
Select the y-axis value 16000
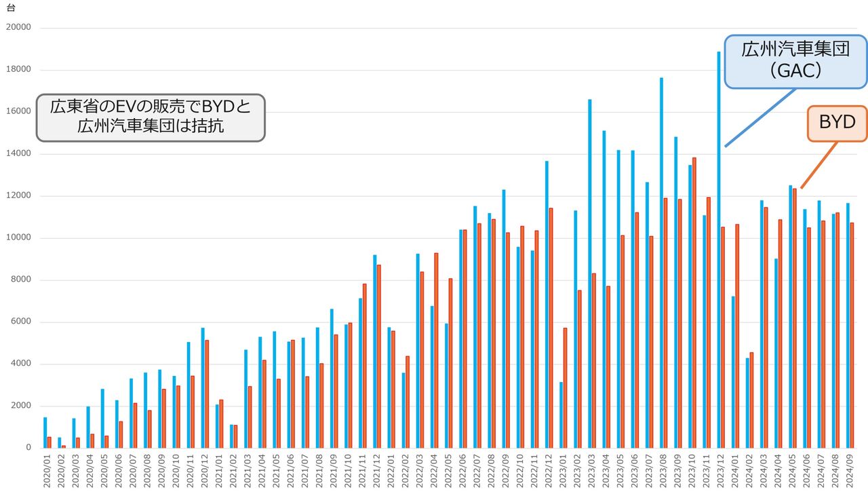click(x=18, y=112)
